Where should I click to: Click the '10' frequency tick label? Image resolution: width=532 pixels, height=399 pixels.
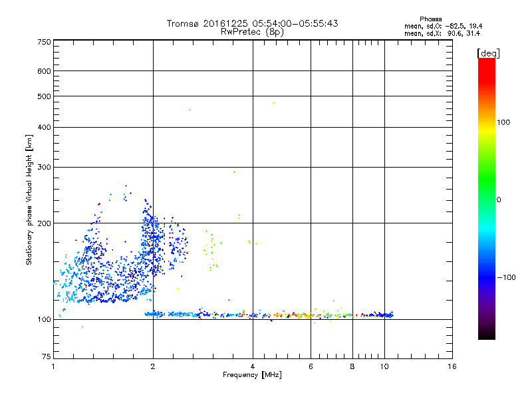[x=384, y=366]
